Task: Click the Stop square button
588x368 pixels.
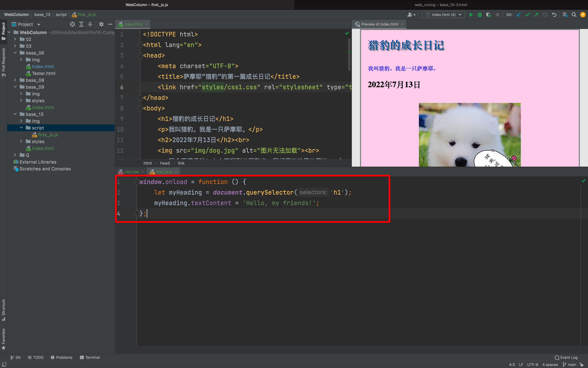Action: pyautogui.click(x=497, y=15)
